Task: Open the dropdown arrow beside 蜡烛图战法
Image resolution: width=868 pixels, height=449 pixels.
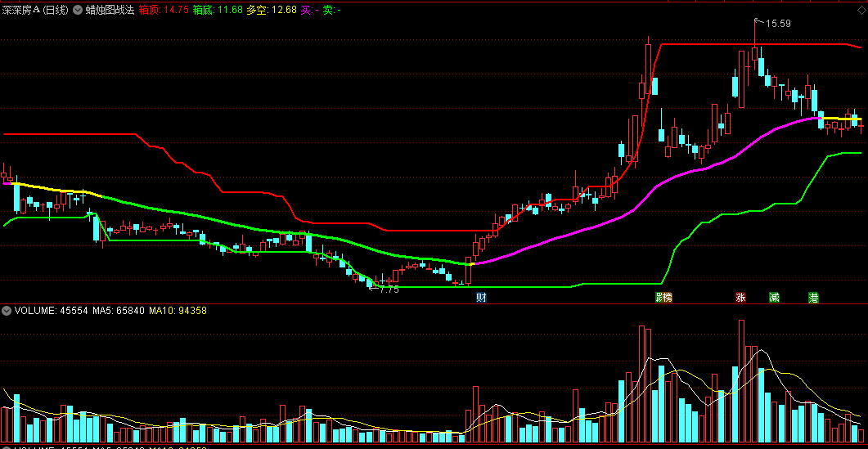Action: coord(78,10)
